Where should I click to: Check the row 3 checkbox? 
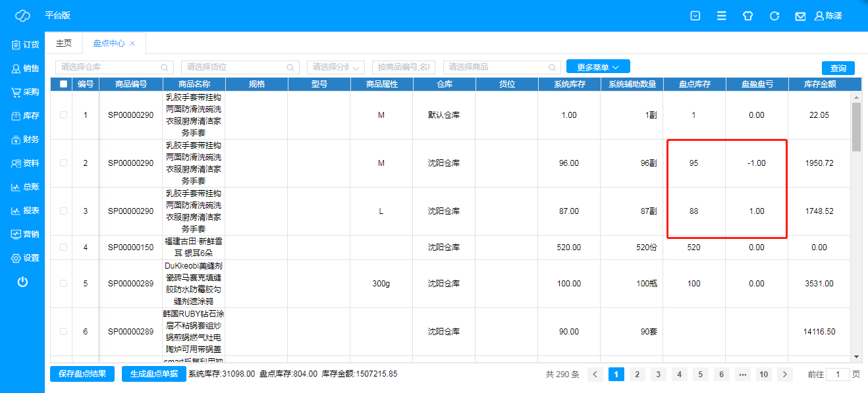(x=63, y=211)
